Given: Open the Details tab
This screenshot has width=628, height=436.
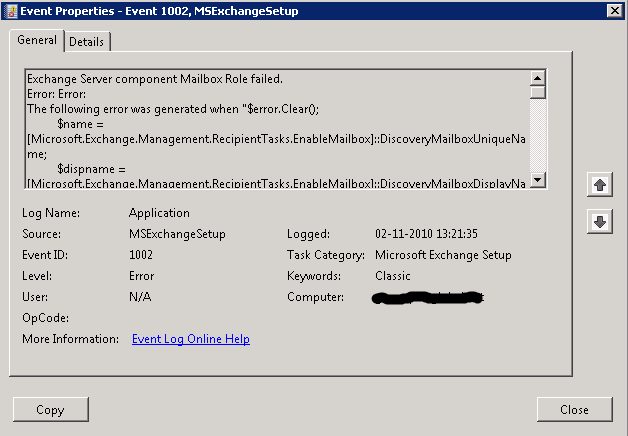Looking at the screenshot, I should [87, 42].
